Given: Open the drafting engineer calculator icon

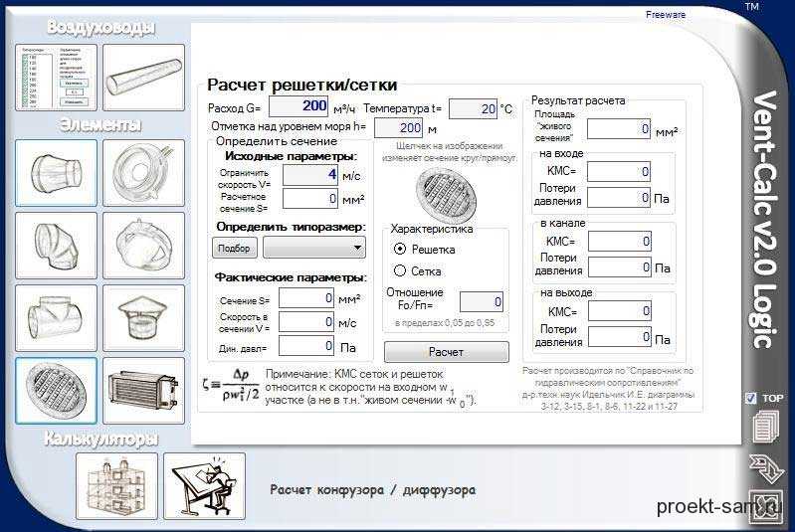Looking at the screenshot, I should click(204, 486).
